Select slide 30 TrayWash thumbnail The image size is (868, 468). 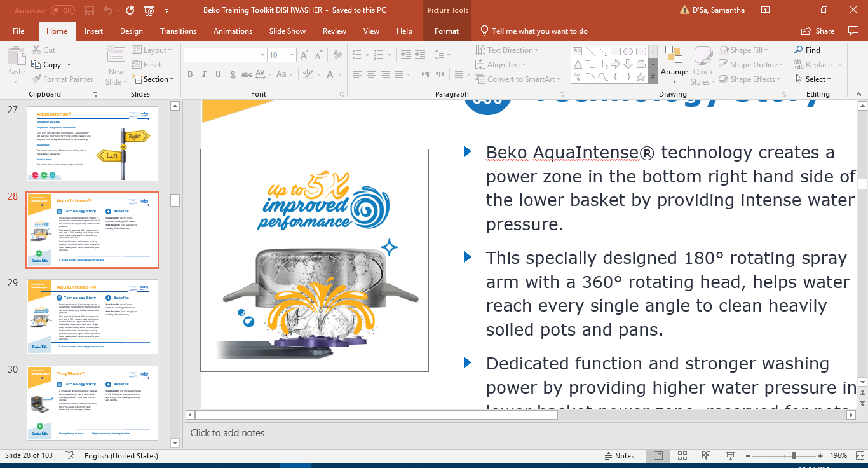point(92,403)
